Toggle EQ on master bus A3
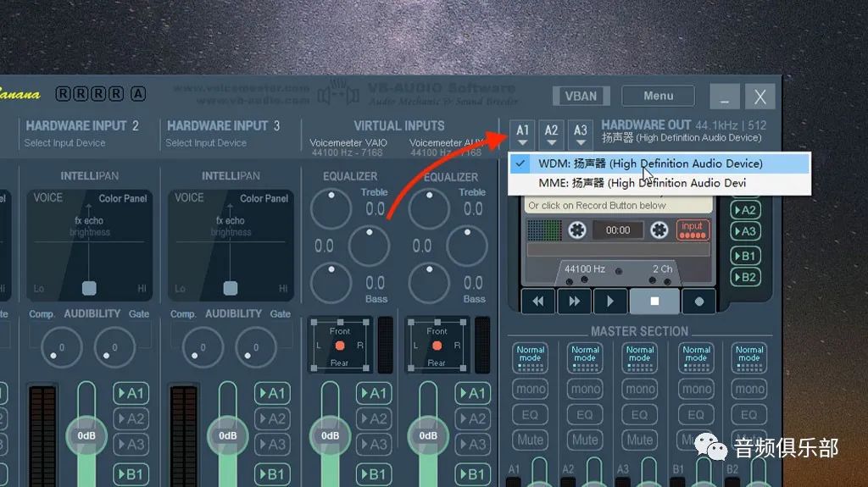868x487 pixels. coord(640,414)
